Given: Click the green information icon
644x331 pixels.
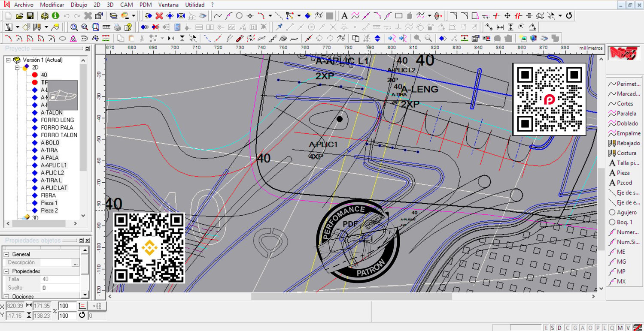Looking at the screenshot, I should click(x=55, y=16).
